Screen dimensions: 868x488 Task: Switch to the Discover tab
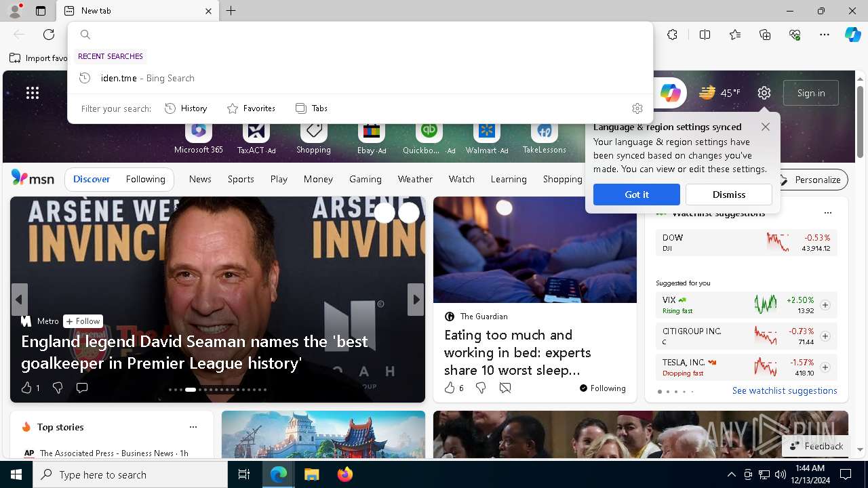pyautogui.click(x=92, y=179)
